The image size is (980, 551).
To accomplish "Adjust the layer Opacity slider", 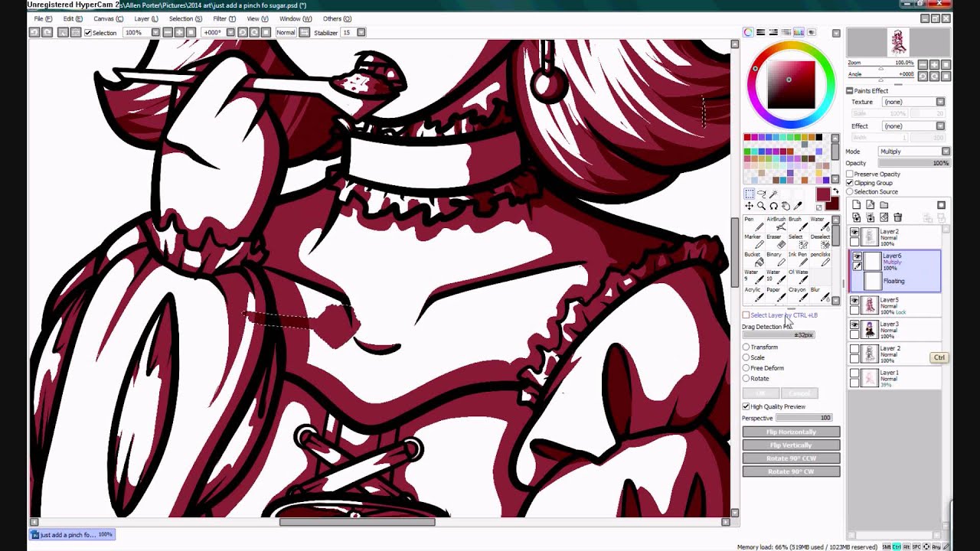I will (913, 163).
